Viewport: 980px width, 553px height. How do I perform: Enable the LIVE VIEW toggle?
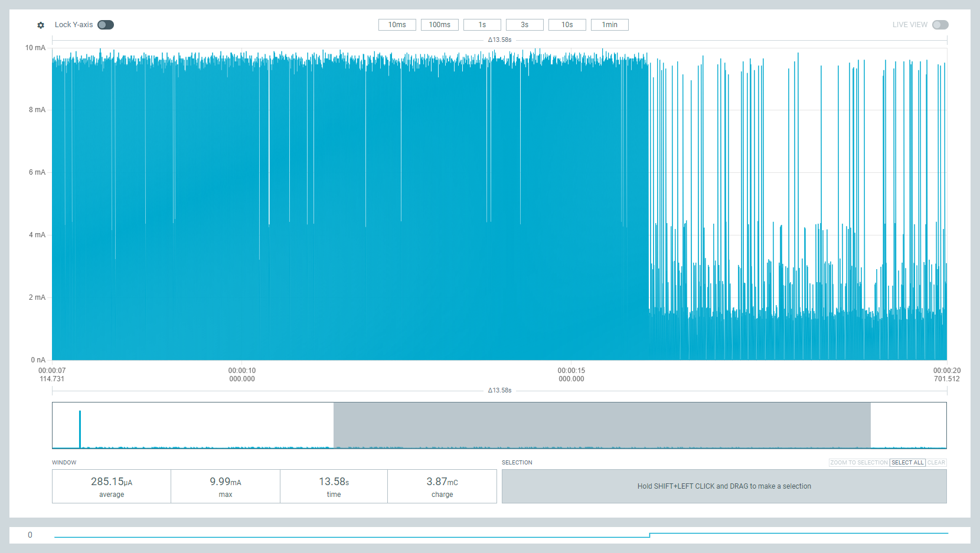[940, 25]
